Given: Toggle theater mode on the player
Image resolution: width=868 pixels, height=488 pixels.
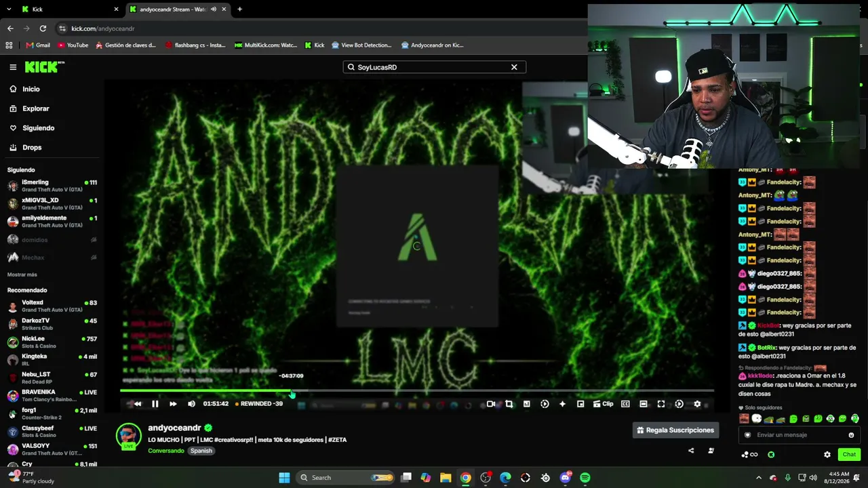Looking at the screenshot, I should (644, 404).
